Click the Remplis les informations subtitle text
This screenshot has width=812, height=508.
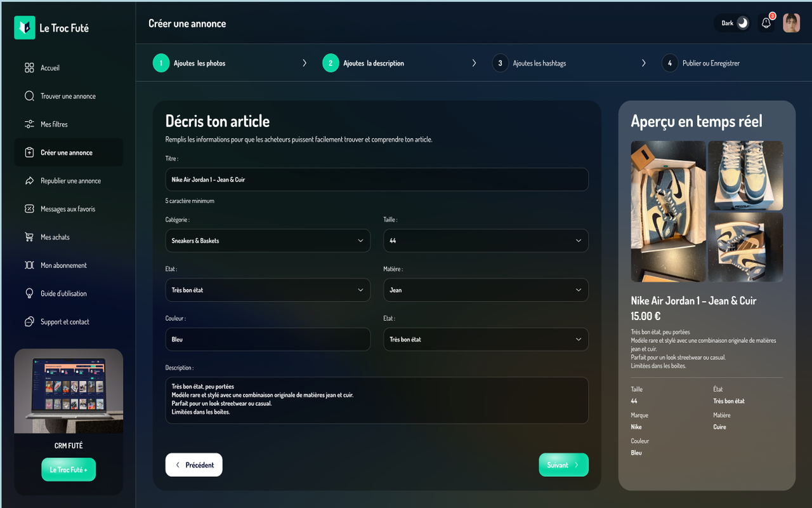coord(299,139)
